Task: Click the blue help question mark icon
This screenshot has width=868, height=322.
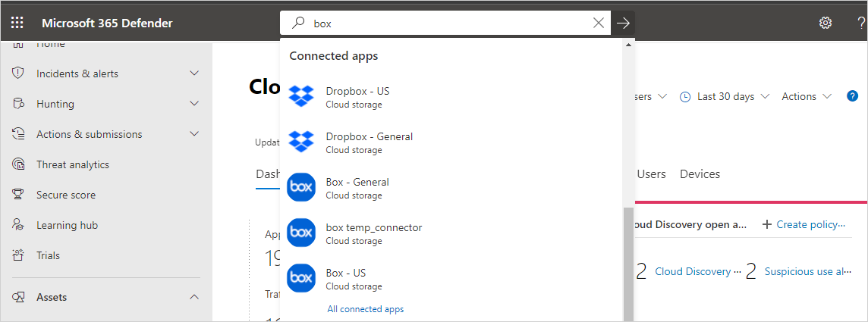Action: (852, 96)
